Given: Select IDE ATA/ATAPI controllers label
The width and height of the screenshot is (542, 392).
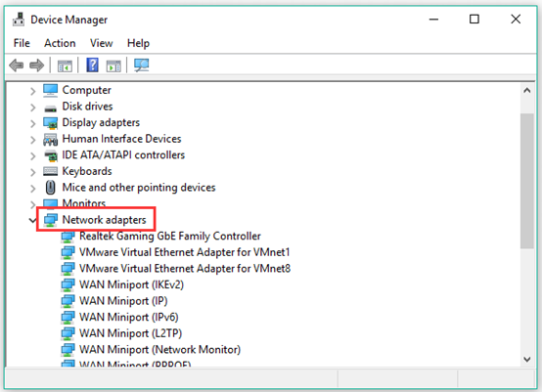Looking at the screenshot, I should click(123, 155).
